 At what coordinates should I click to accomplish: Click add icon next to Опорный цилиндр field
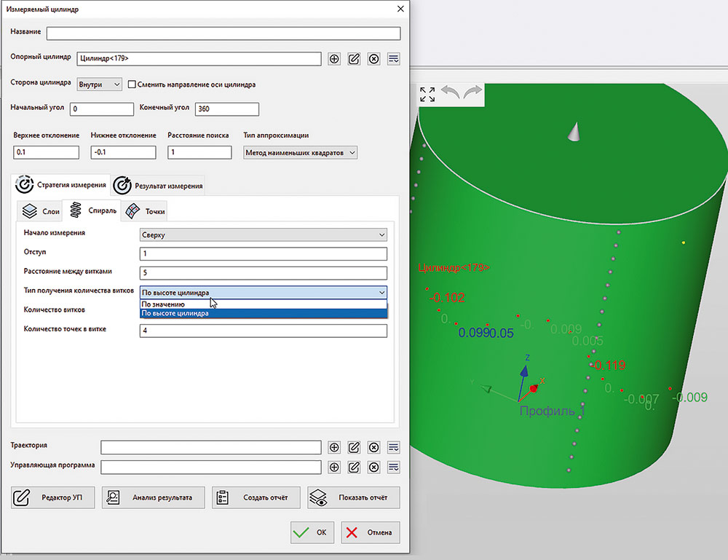[x=334, y=59]
